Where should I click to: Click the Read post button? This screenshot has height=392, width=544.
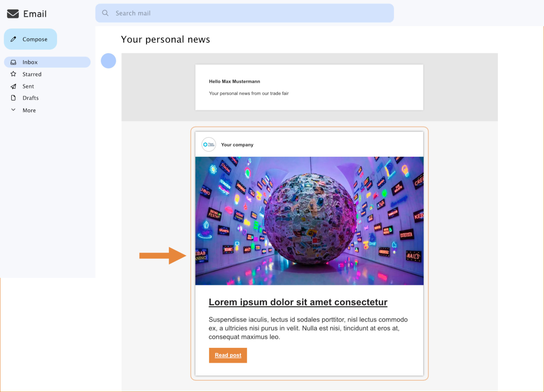pyautogui.click(x=228, y=355)
